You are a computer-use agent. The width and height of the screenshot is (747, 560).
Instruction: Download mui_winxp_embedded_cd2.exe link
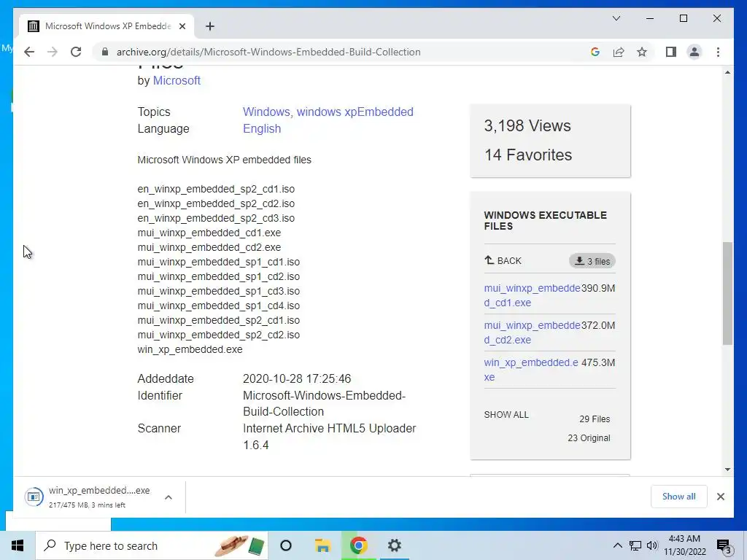(532, 332)
